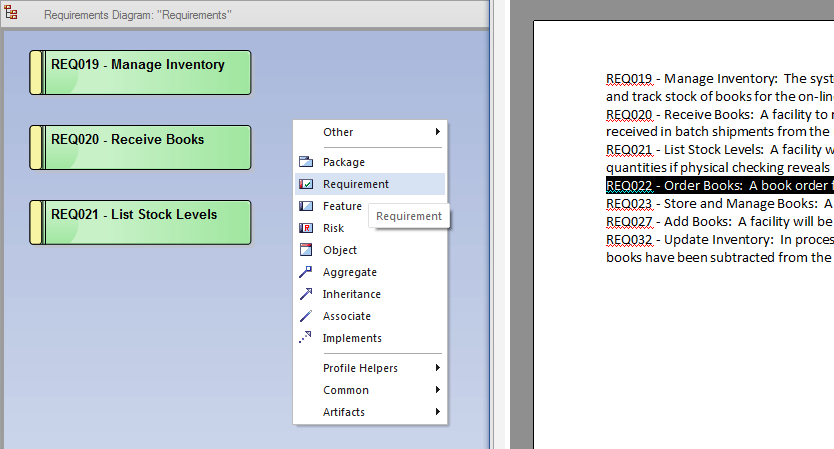Open the Common submenu
Image resolution: width=834 pixels, height=449 pixels.
(x=437, y=390)
